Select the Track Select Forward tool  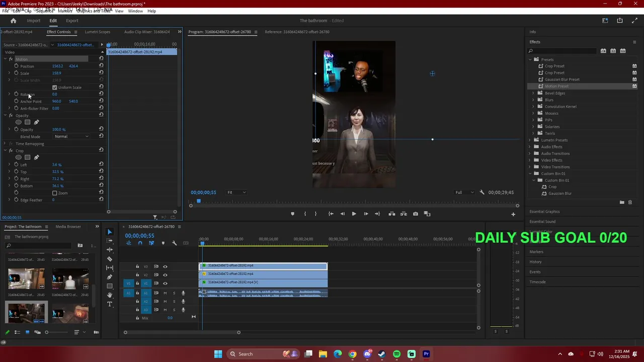coord(110,241)
